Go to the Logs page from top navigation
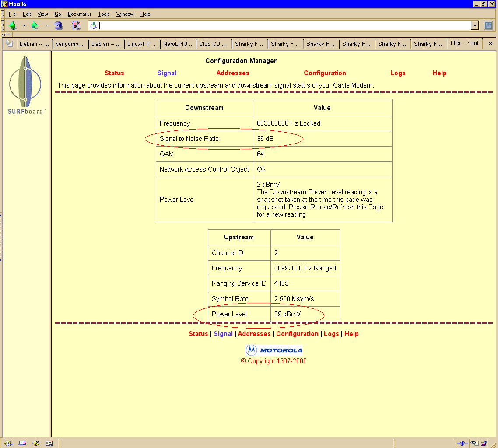Viewport: 498px width, 448px height. click(397, 73)
